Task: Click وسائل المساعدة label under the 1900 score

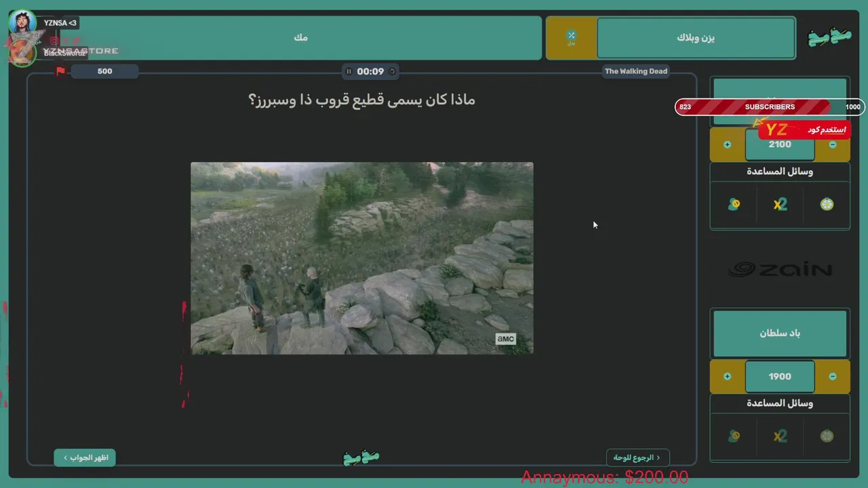Action: coord(780,403)
